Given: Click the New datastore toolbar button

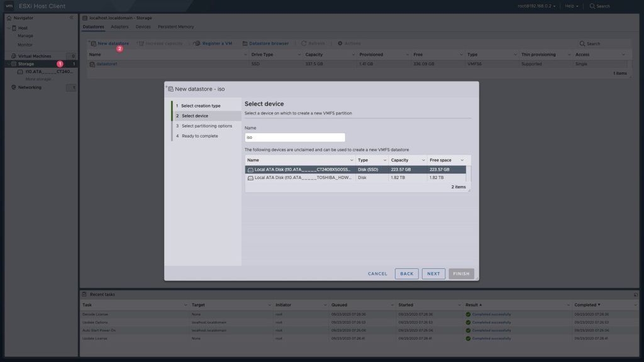Looking at the screenshot, I should pyautogui.click(x=109, y=43).
